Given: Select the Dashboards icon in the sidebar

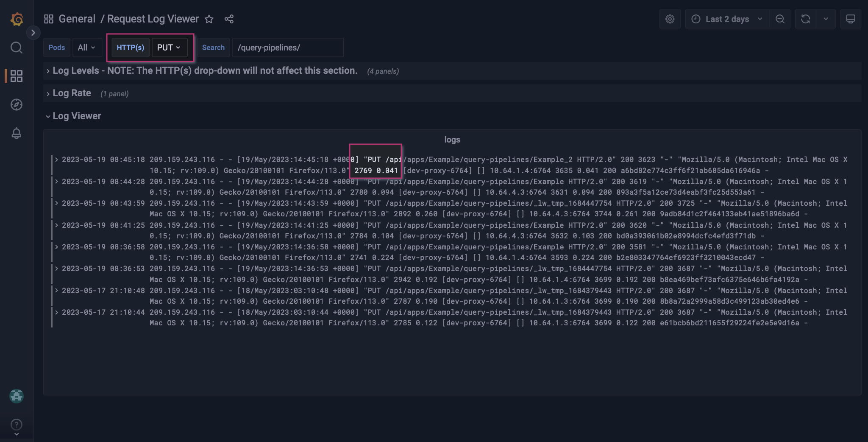Looking at the screenshot, I should click(17, 76).
